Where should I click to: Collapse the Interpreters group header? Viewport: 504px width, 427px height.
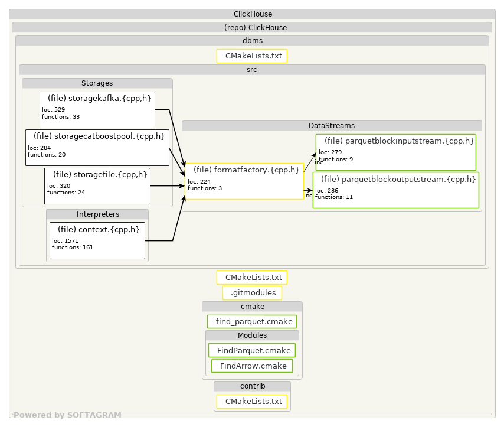tap(97, 214)
